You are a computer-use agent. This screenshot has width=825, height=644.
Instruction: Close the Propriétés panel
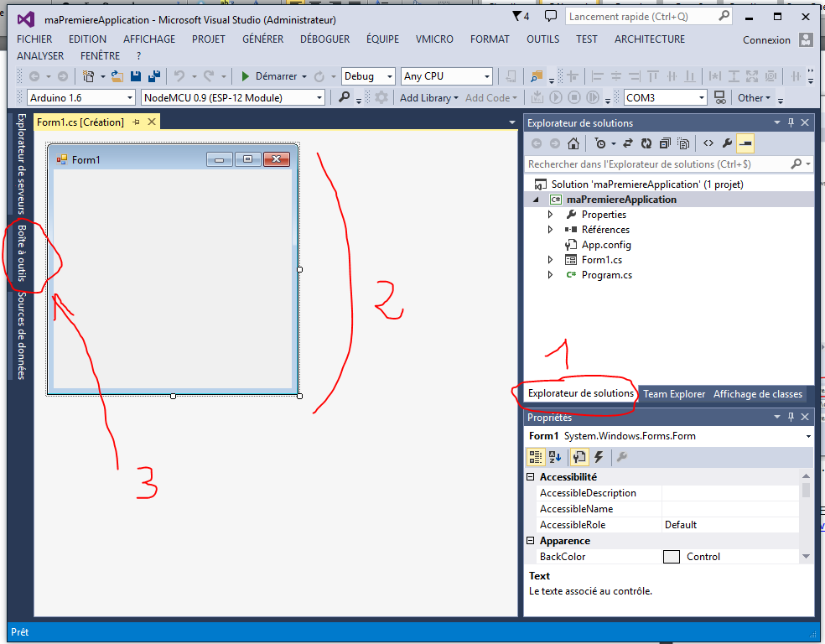[805, 417]
